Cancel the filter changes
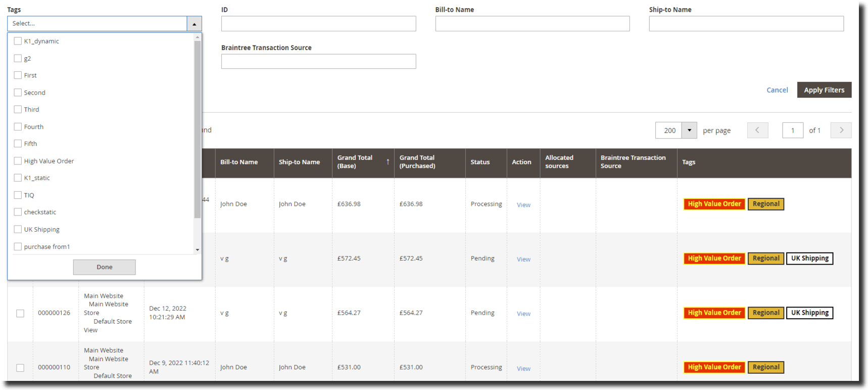The height and width of the screenshot is (390, 868). [x=777, y=90]
